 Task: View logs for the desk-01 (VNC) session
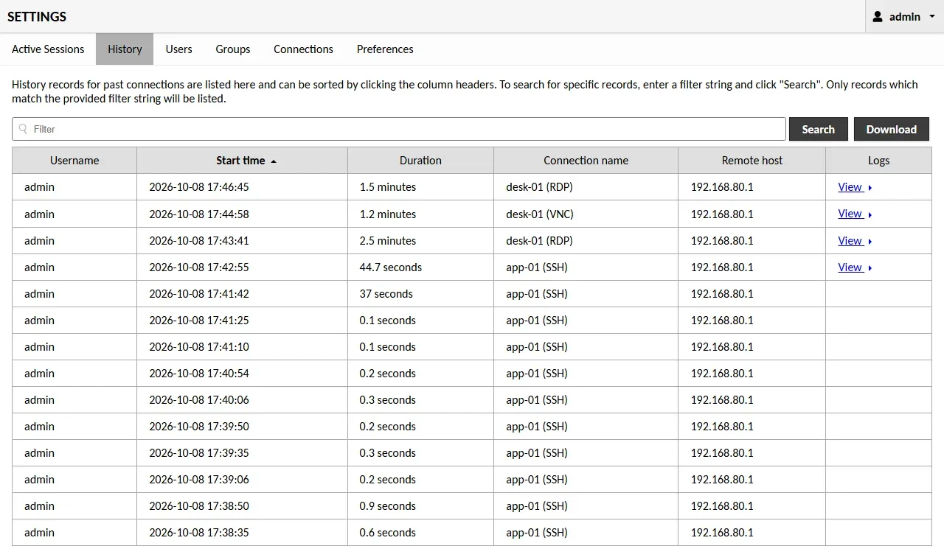click(850, 214)
